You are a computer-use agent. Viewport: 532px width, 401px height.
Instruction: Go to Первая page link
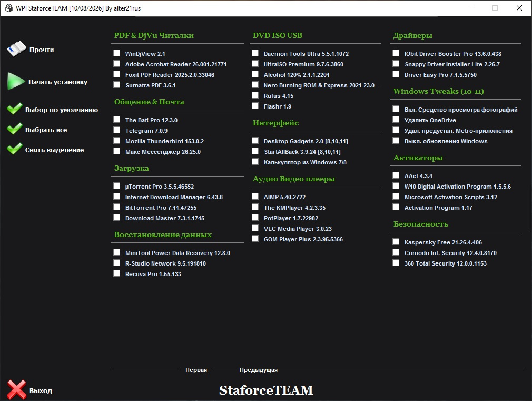196,370
